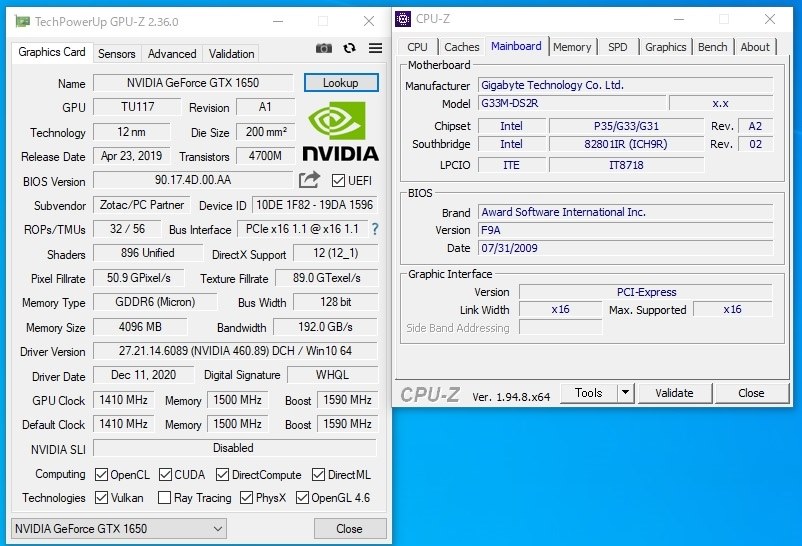
Task: Click the Driver Version field
Action: tap(235, 351)
